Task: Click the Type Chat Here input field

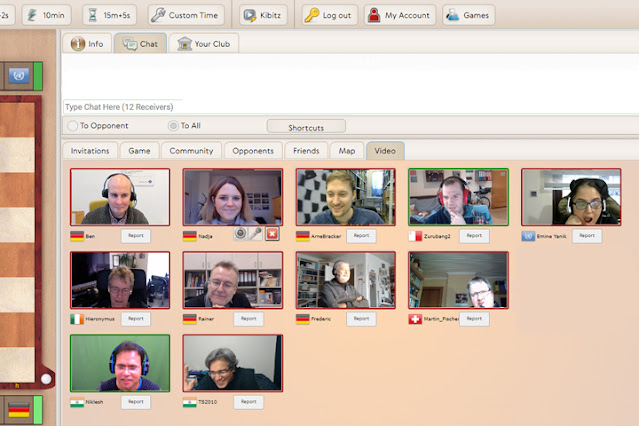Action: tap(350, 107)
